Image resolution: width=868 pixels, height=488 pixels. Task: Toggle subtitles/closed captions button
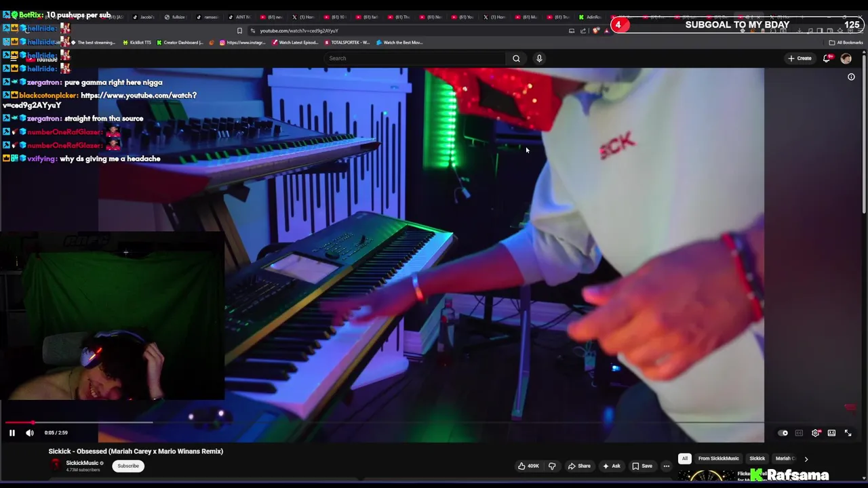click(x=799, y=433)
